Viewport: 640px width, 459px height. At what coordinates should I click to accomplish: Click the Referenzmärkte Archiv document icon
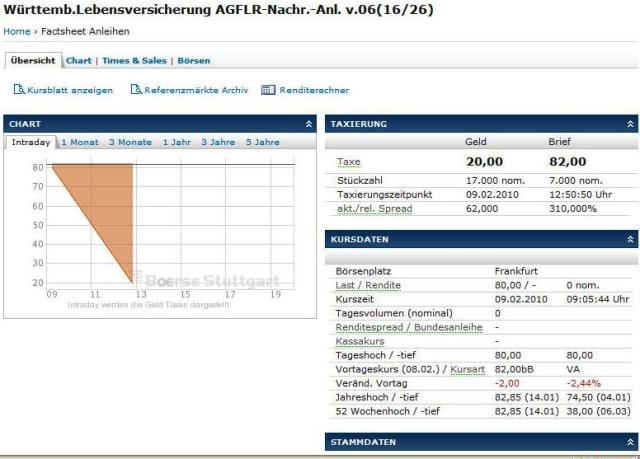[x=136, y=89]
